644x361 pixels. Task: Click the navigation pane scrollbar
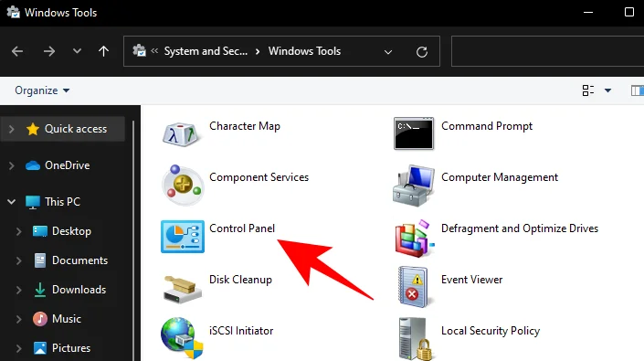[133, 240]
